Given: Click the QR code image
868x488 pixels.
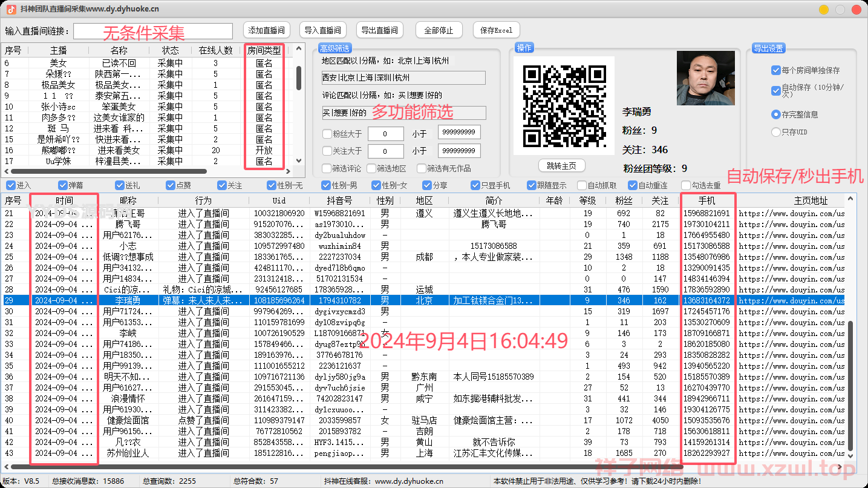Looking at the screenshot, I should pyautogui.click(x=564, y=105).
